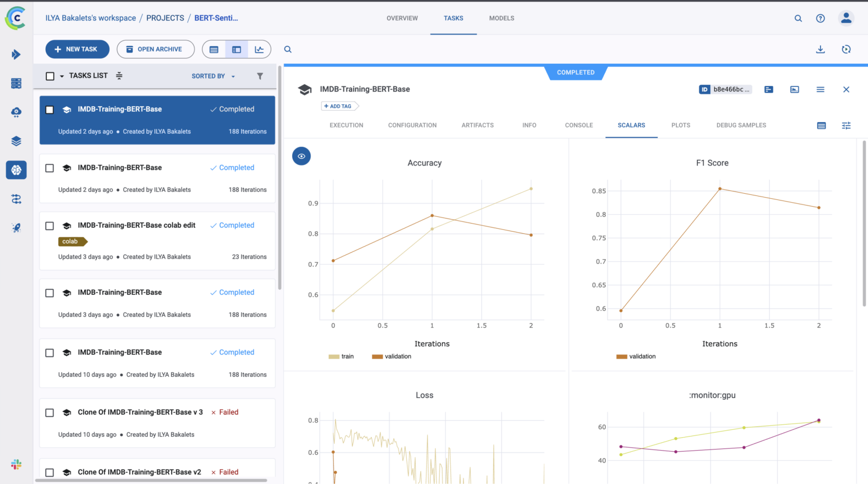
Task: Open the Workers and Queues icon in sidebar
Action: [x=16, y=199]
